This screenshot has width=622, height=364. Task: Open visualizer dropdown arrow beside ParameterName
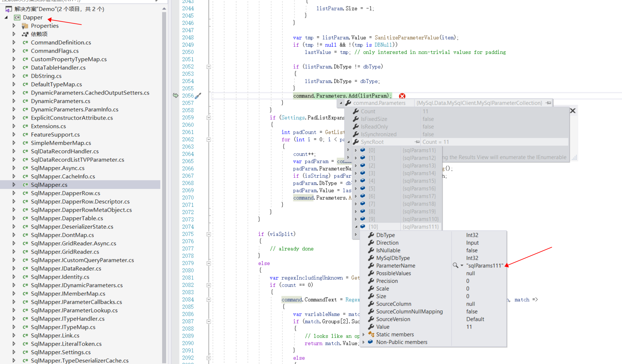(462, 265)
